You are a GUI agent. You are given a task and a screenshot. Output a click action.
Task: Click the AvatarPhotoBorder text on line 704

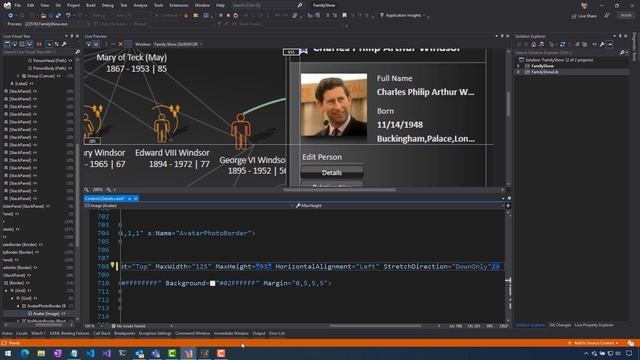click(213, 233)
